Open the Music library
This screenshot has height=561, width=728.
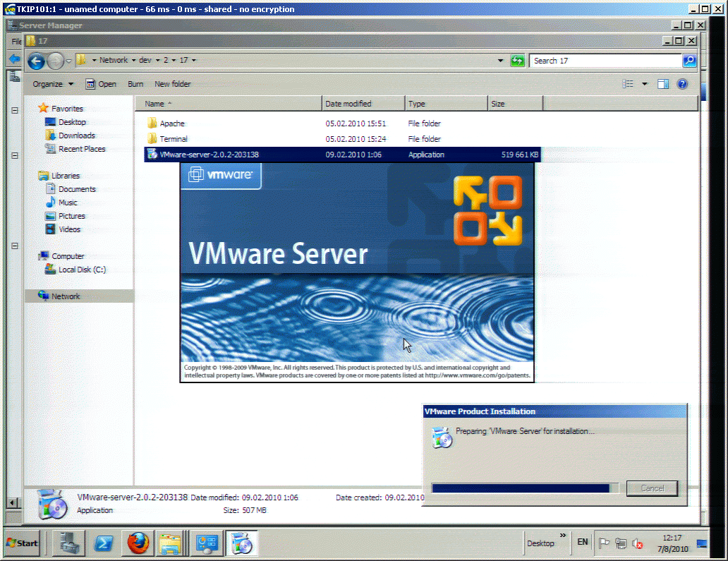[x=67, y=203]
